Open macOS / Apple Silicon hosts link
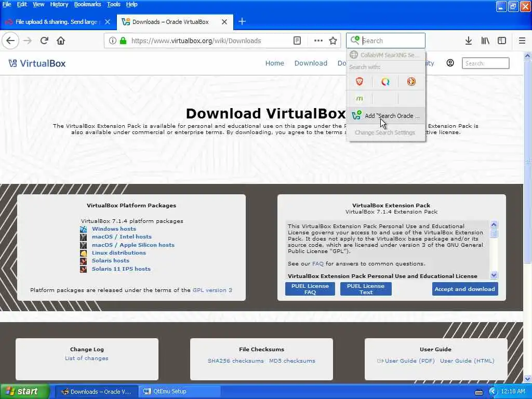Viewport: 532px width, 399px height. [x=133, y=245]
